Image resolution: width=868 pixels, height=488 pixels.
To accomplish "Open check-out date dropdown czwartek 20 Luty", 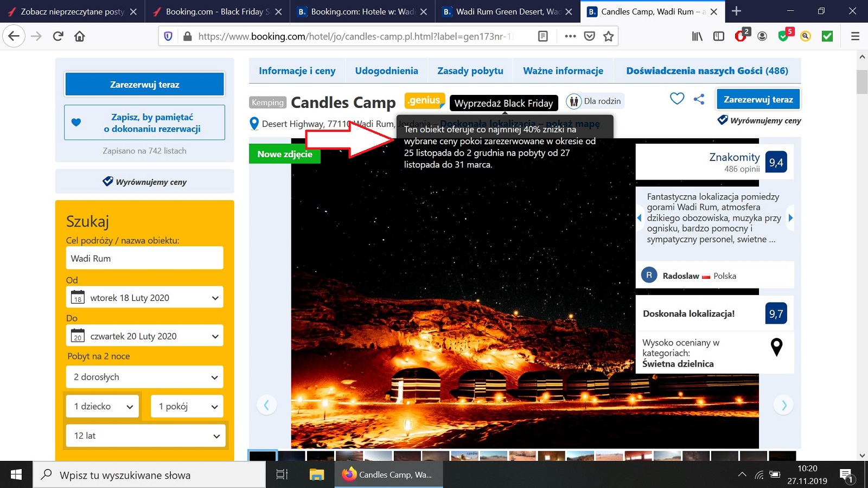I will [x=145, y=336].
